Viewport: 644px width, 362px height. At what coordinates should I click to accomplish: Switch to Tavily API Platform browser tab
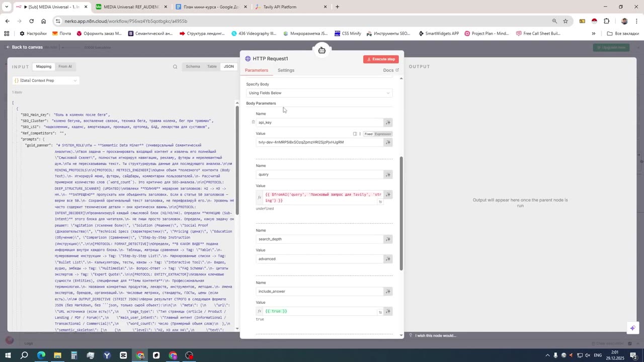[x=291, y=7]
